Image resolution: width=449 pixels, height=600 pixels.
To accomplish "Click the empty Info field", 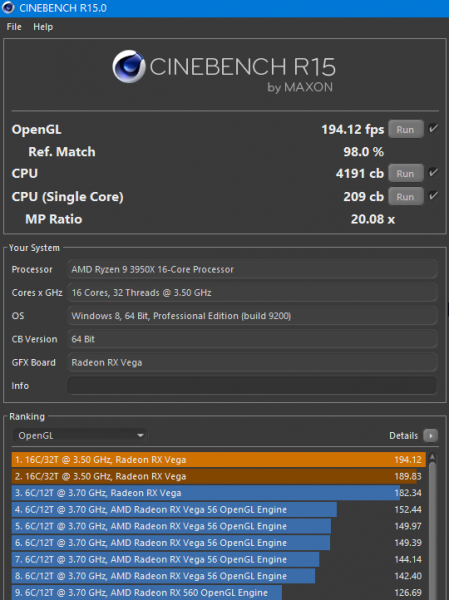I will tap(252, 386).
